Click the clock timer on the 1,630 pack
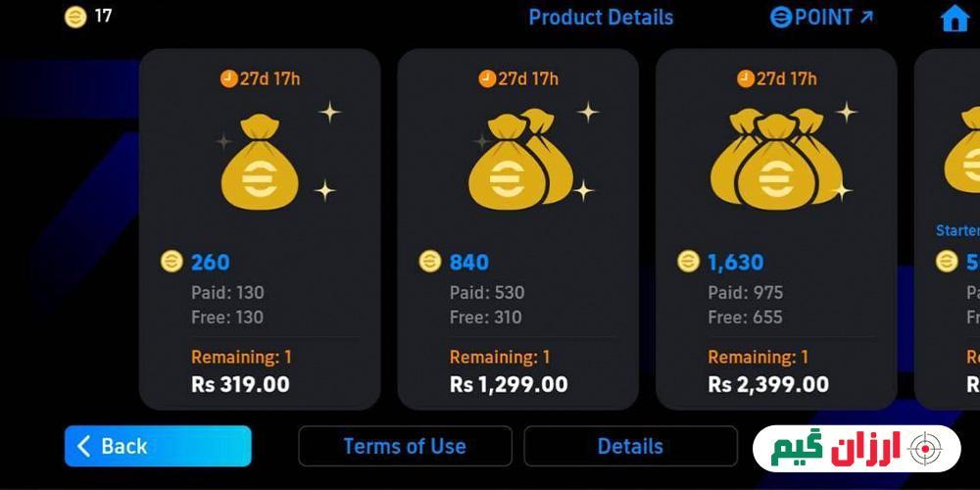The height and width of the screenshot is (490, 980). (x=777, y=78)
